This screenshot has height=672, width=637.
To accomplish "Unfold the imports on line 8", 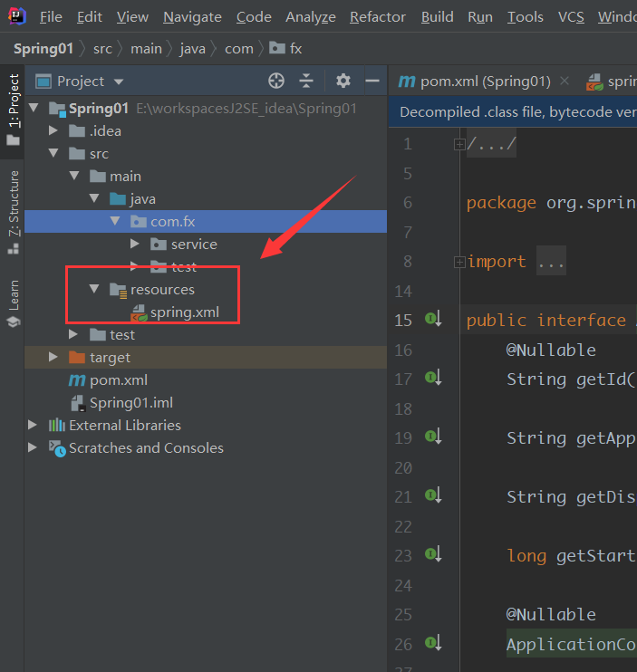I will click(x=459, y=262).
